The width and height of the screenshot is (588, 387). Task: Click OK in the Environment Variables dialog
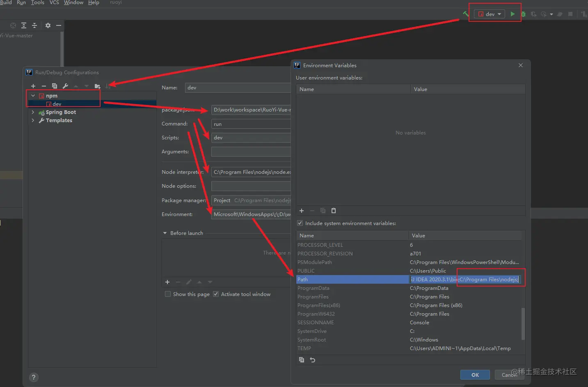(x=475, y=375)
